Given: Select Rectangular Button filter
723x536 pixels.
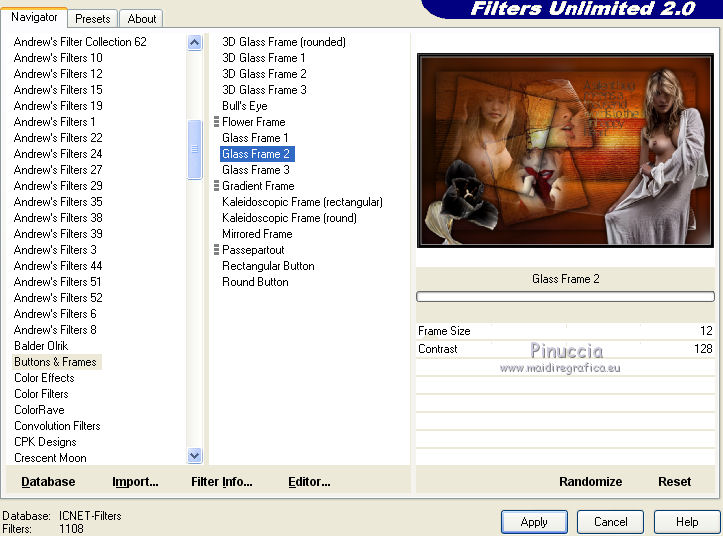Looking at the screenshot, I should [x=268, y=266].
